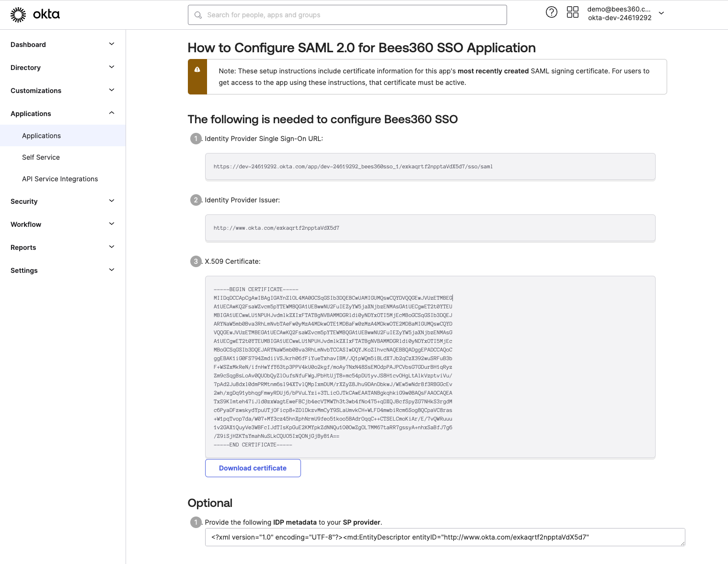Collapse the Applications menu section
This screenshot has height=564, width=728.
pyautogui.click(x=112, y=113)
